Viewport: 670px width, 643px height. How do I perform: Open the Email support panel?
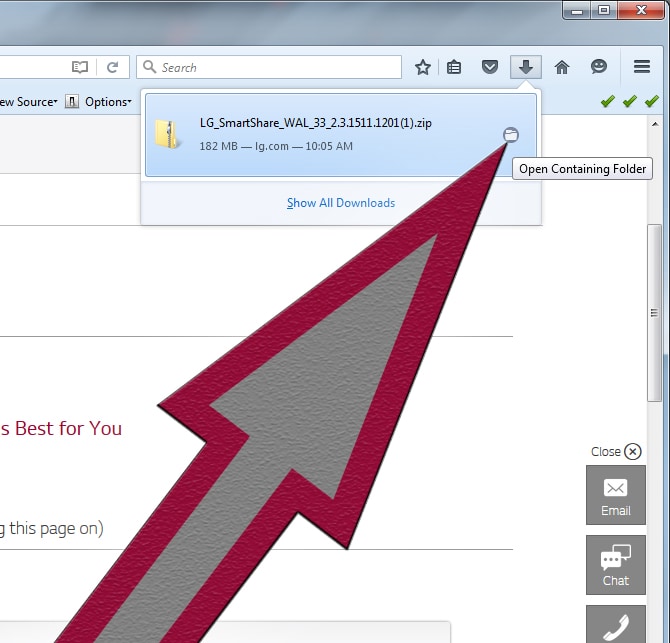point(616,495)
